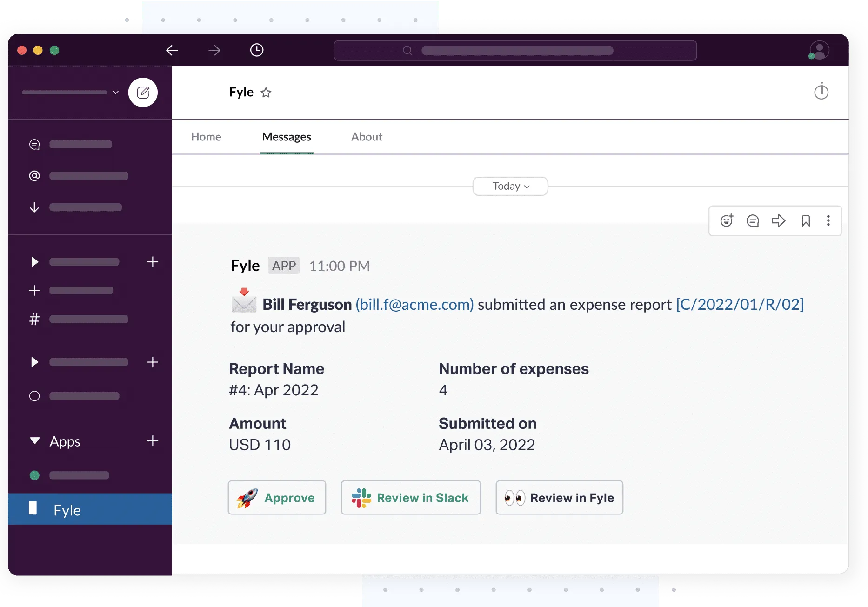Screen dimensions: 868x607
Task: Add an app with Apps plus
Action: click(x=153, y=441)
